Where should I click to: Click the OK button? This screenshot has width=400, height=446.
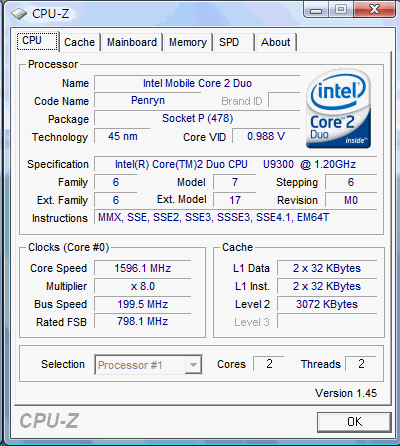[354, 422]
